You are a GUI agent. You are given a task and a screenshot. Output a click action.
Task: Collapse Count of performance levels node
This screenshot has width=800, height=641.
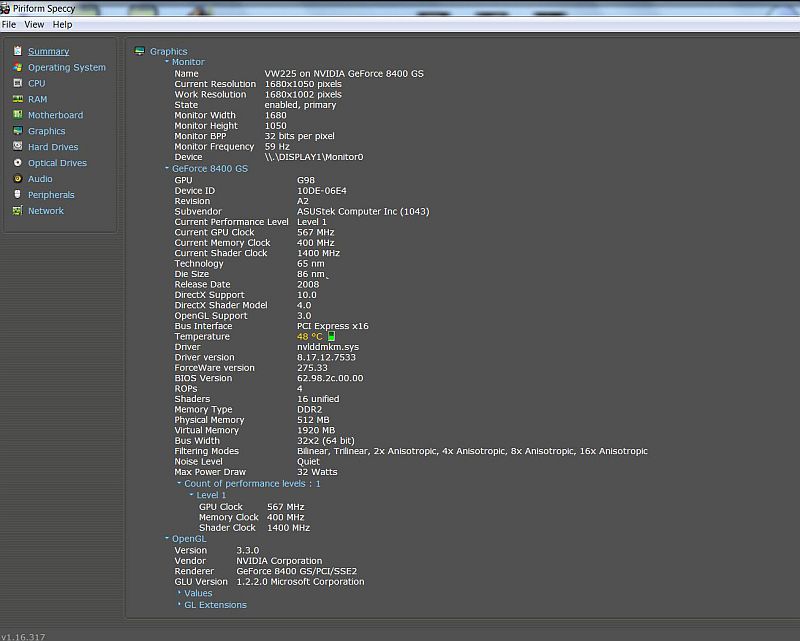coord(179,483)
